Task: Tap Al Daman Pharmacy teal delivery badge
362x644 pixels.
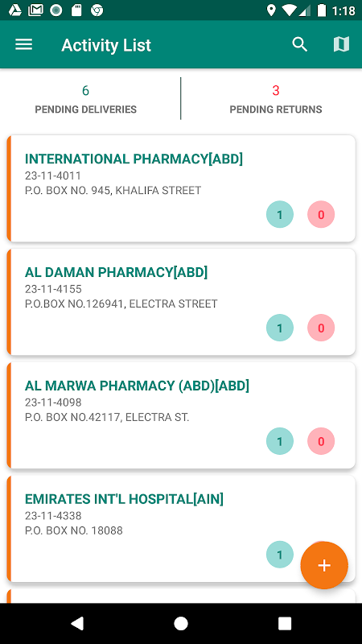Action: pyautogui.click(x=280, y=328)
